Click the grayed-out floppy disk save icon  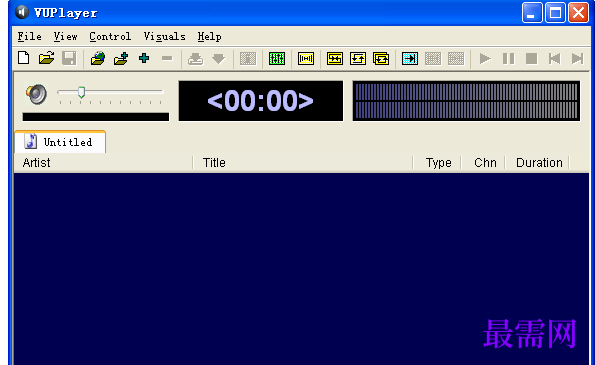tap(69, 58)
